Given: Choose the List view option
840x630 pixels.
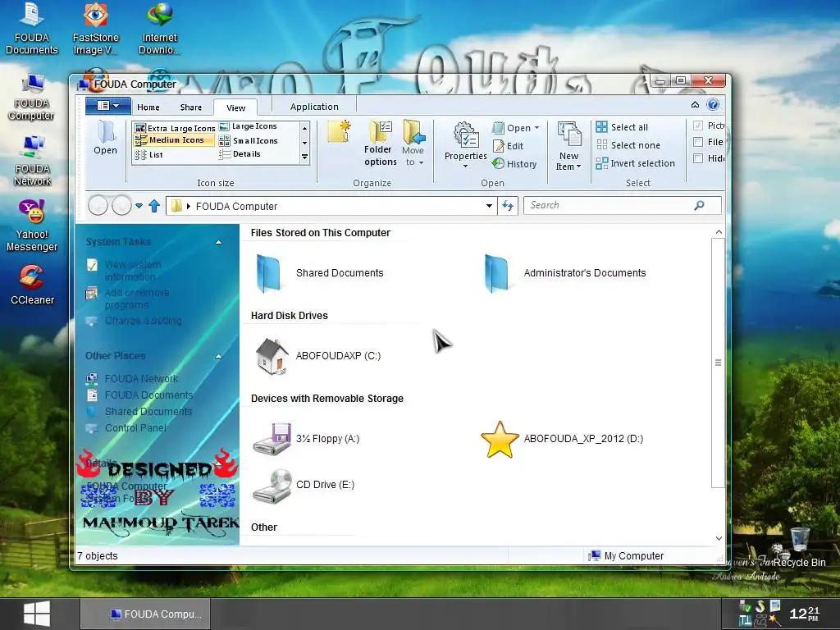Looking at the screenshot, I should [x=149, y=155].
